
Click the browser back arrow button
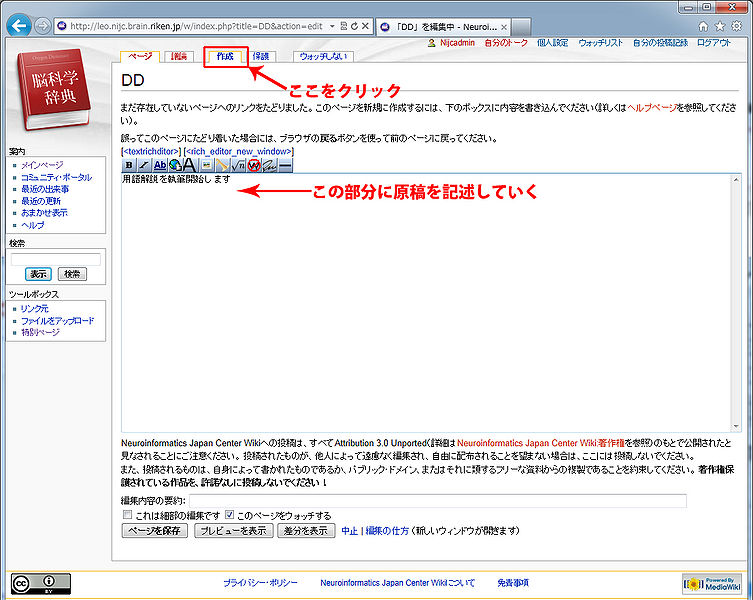point(17,25)
